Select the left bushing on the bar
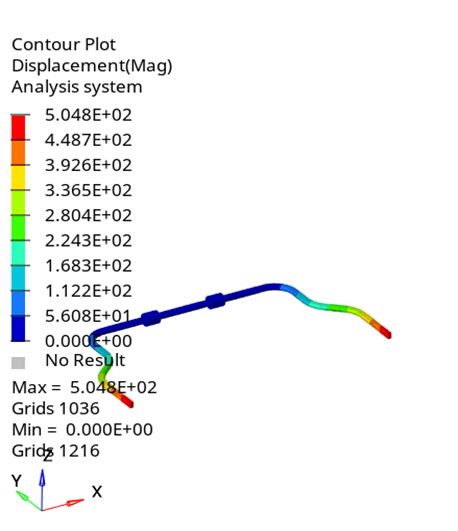The height and width of the screenshot is (531, 458). pos(151,318)
